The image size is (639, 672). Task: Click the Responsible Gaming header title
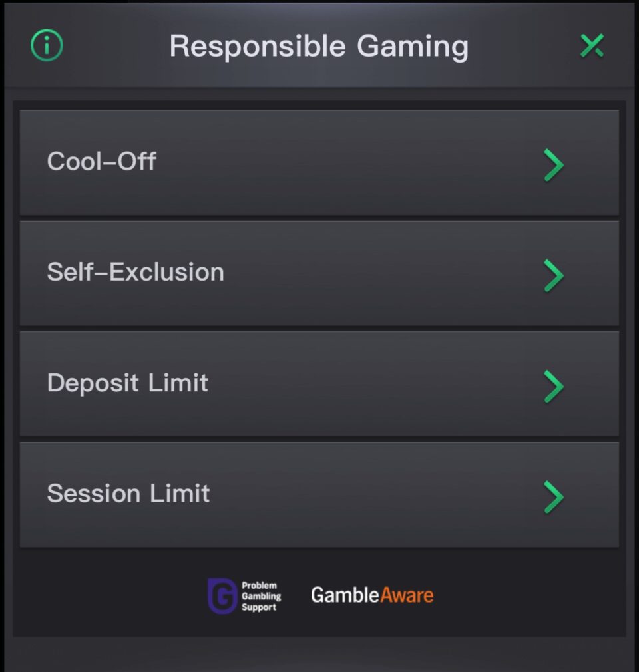319,47
